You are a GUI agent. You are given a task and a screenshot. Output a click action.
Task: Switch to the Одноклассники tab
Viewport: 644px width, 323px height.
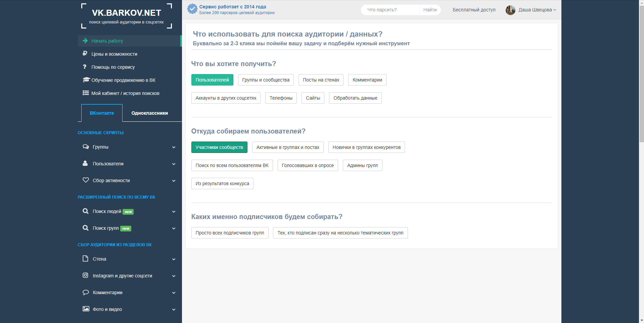[149, 113]
